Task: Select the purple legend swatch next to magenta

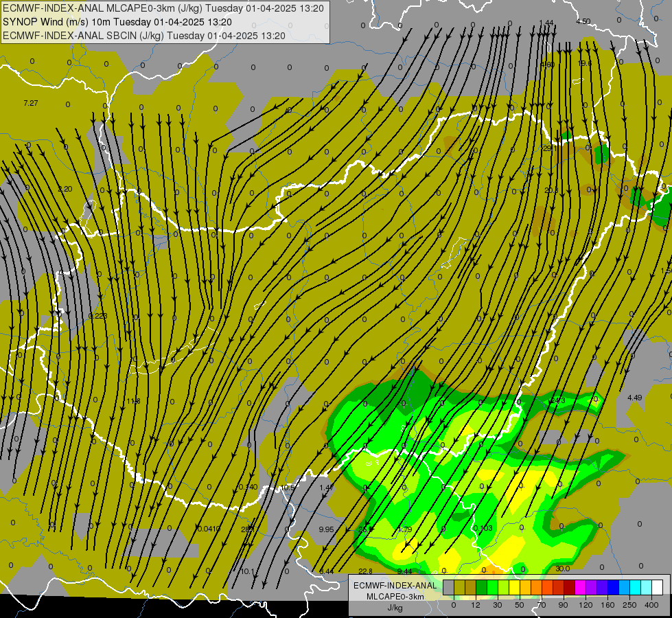Action: click(x=592, y=588)
